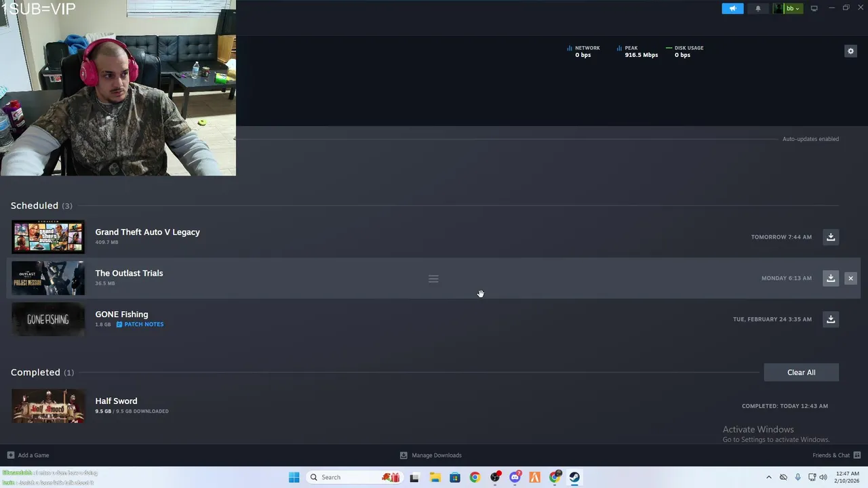Screen dimensions: 868x488
Task: Switch to Big Picture mode icon
Action: click(x=814, y=9)
